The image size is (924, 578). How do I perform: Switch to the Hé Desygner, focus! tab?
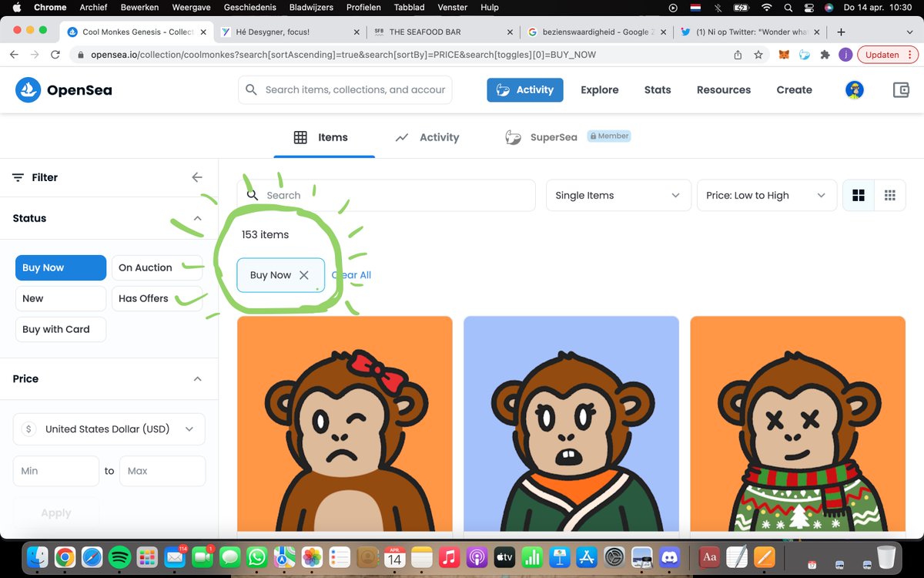(x=290, y=32)
